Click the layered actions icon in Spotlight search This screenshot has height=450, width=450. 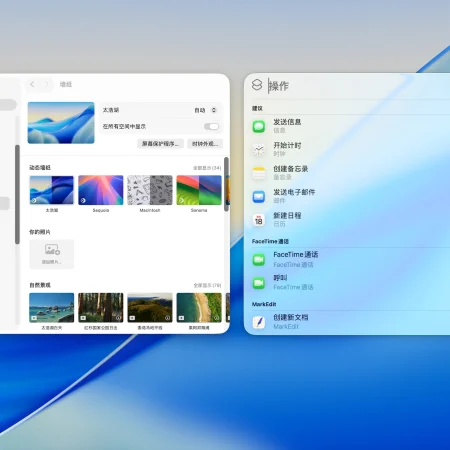pyautogui.click(x=257, y=85)
